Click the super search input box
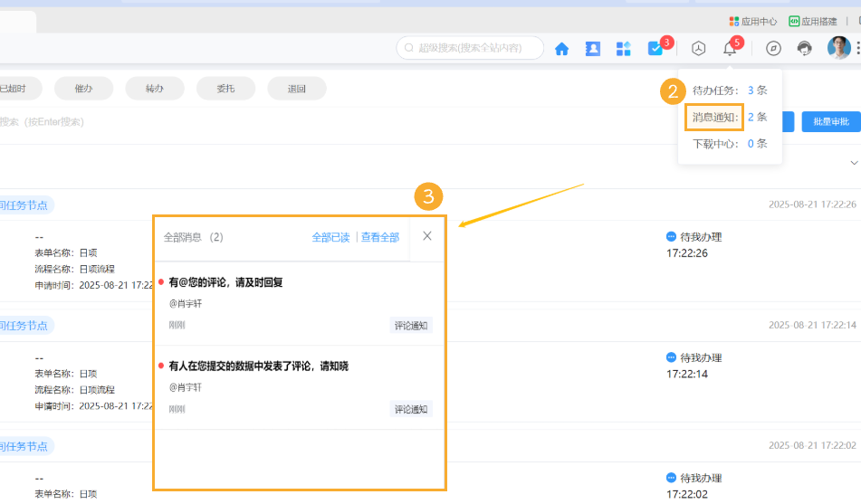This screenshot has height=504, width=861. 475,48
